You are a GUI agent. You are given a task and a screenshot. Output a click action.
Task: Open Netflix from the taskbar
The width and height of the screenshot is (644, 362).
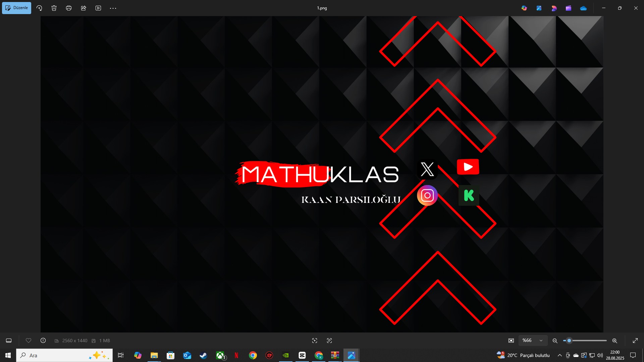click(x=236, y=355)
